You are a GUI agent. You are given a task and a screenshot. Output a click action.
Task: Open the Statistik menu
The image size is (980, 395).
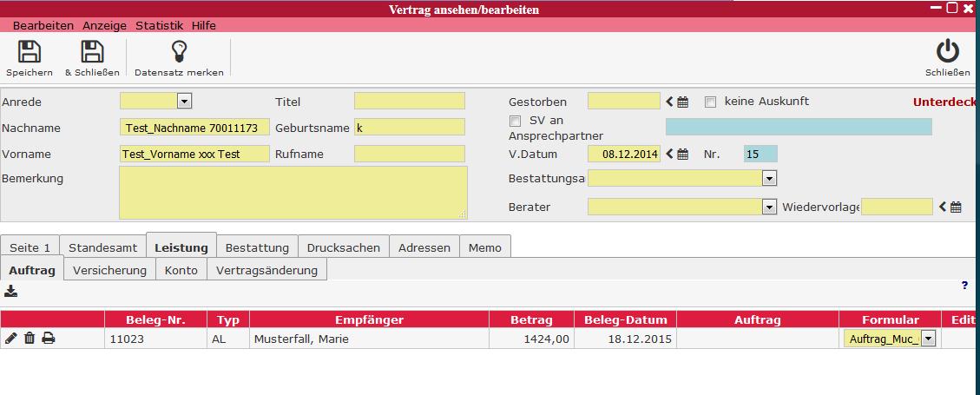[x=159, y=26]
